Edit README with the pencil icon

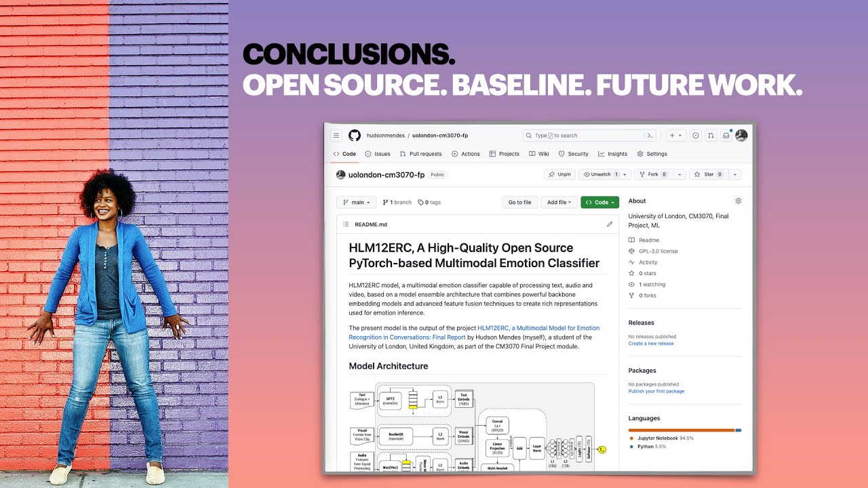pyautogui.click(x=610, y=224)
